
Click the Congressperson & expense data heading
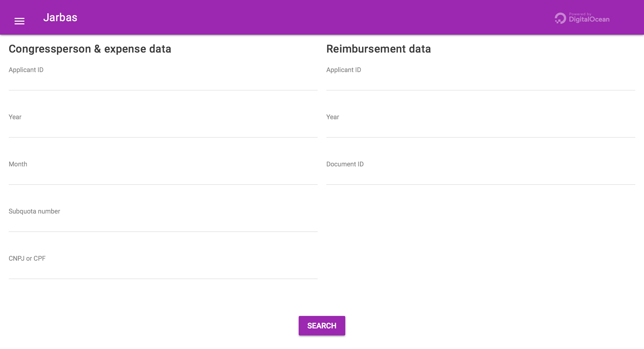coord(90,49)
